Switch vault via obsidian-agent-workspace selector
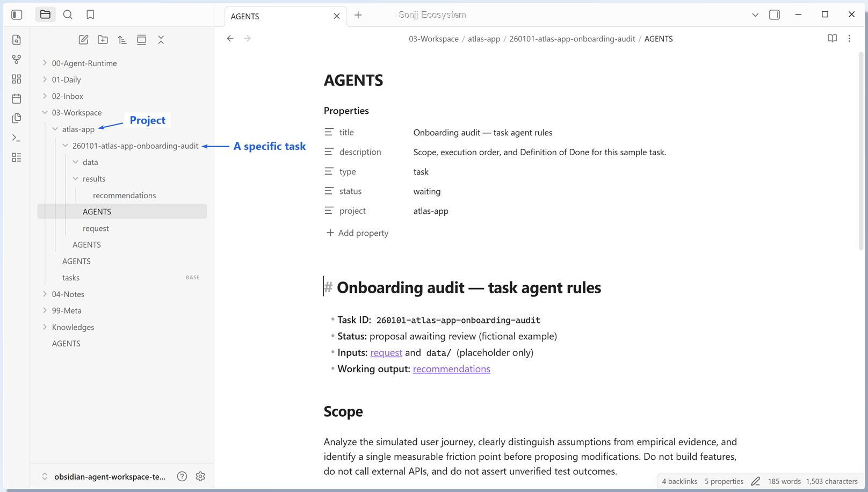The height and width of the screenshot is (492, 868). [105, 476]
